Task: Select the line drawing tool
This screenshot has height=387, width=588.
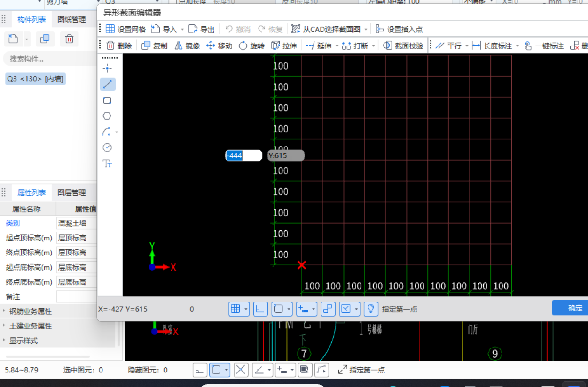Action: pos(108,85)
